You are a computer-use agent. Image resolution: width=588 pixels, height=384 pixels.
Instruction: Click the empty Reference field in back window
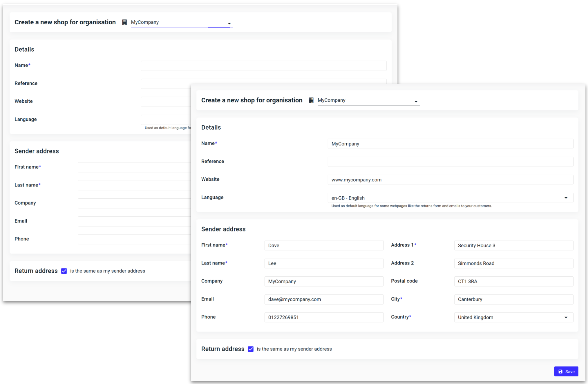click(x=166, y=84)
